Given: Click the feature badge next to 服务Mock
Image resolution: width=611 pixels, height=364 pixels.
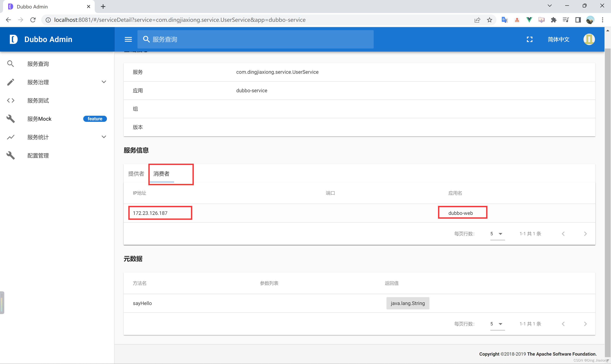Looking at the screenshot, I should [95, 119].
